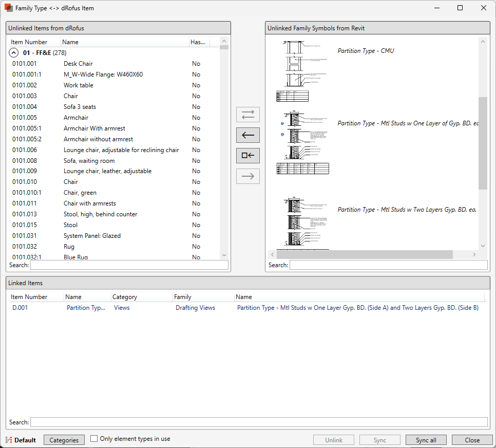Click the left arrow transfer button

point(247,135)
